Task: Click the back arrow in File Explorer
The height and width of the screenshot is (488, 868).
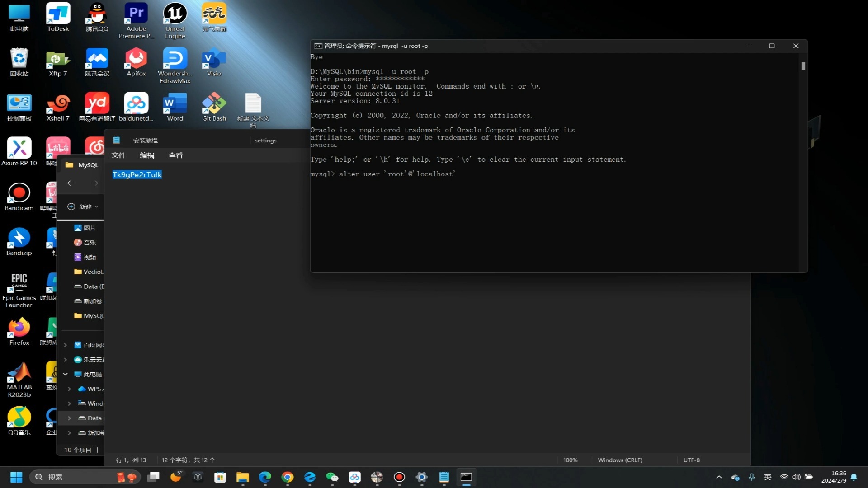Action: tap(71, 183)
